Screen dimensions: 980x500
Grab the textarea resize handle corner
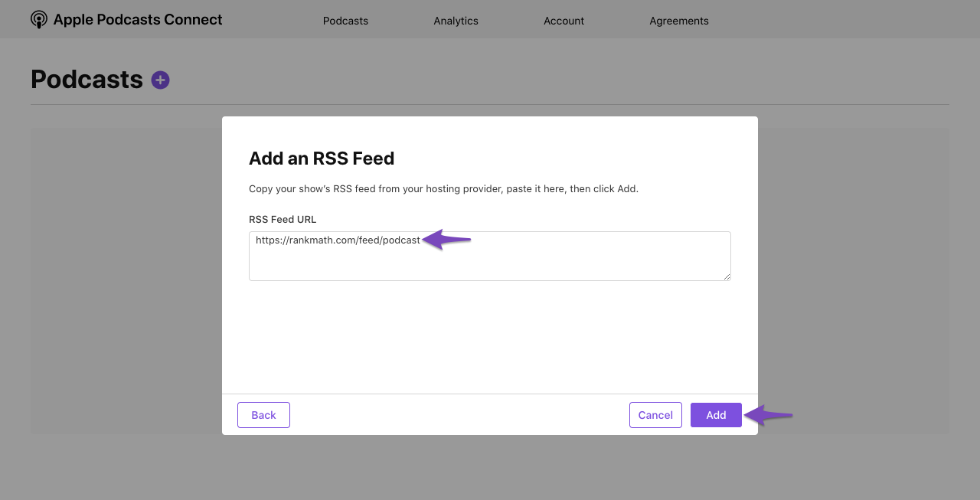tap(727, 276)
